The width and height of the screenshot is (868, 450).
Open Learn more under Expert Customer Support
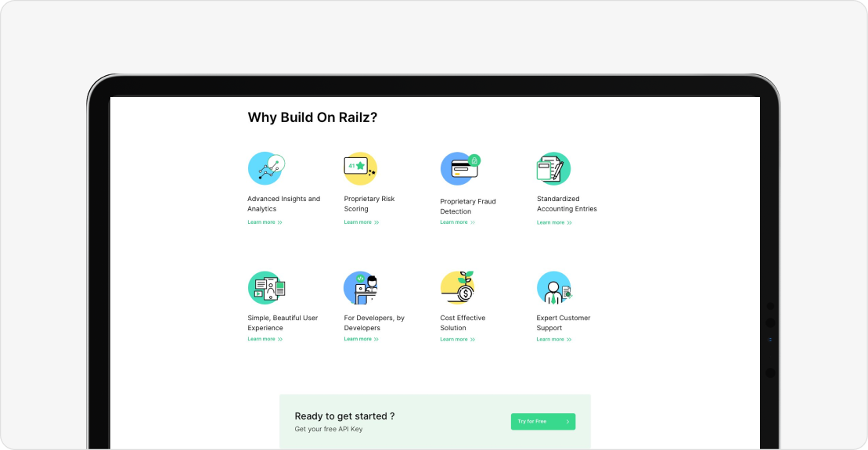(554, 340)
